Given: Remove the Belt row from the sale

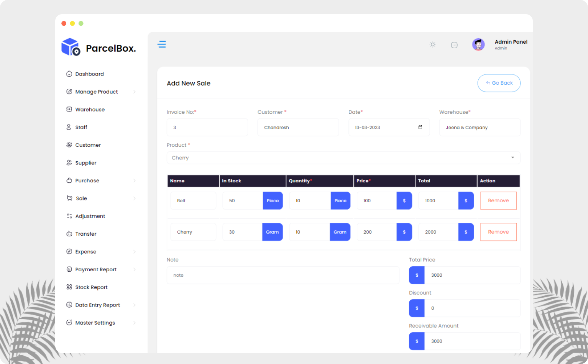Looking at the screenshot, I should (x=498, y=200).
